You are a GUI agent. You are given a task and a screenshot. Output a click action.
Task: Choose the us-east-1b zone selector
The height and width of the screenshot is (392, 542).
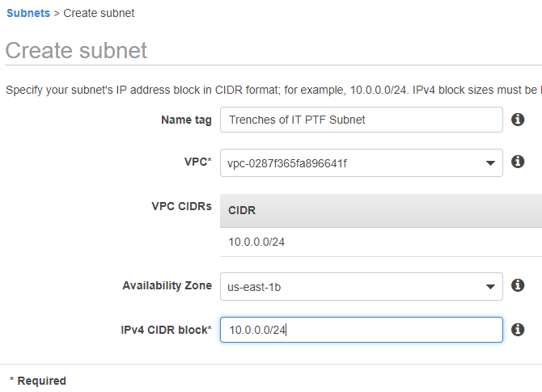362,287
